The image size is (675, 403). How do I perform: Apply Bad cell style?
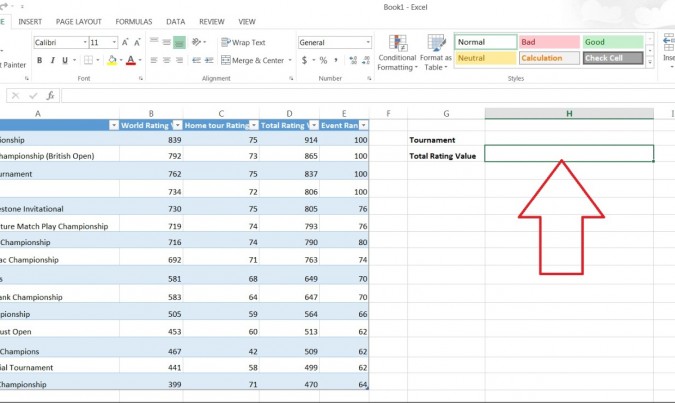pyautogui.click(x=549, y=42)
